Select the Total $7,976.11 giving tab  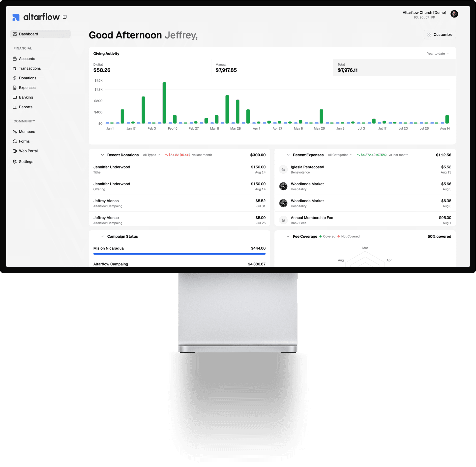pyautogui.click(x=394, y=67)
